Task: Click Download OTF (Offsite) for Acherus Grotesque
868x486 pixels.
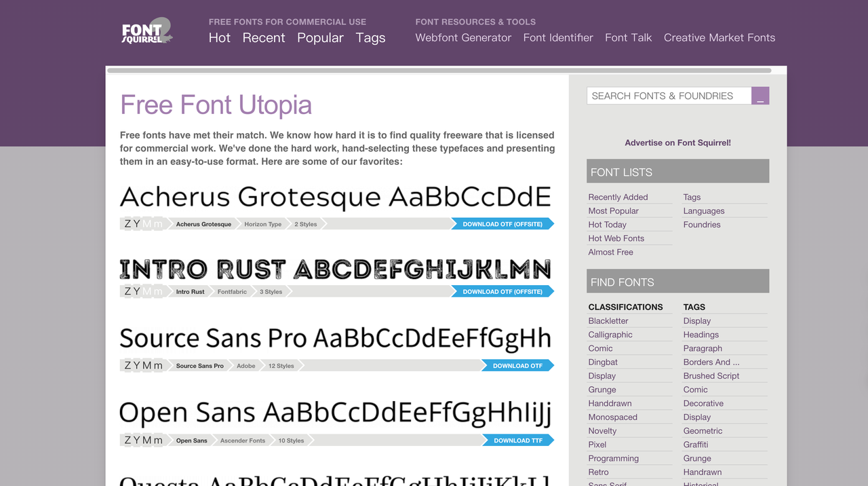Action: [x=502, y=224]
